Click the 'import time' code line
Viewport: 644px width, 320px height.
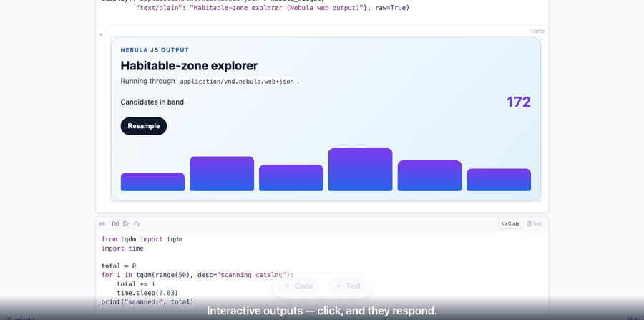123,248
